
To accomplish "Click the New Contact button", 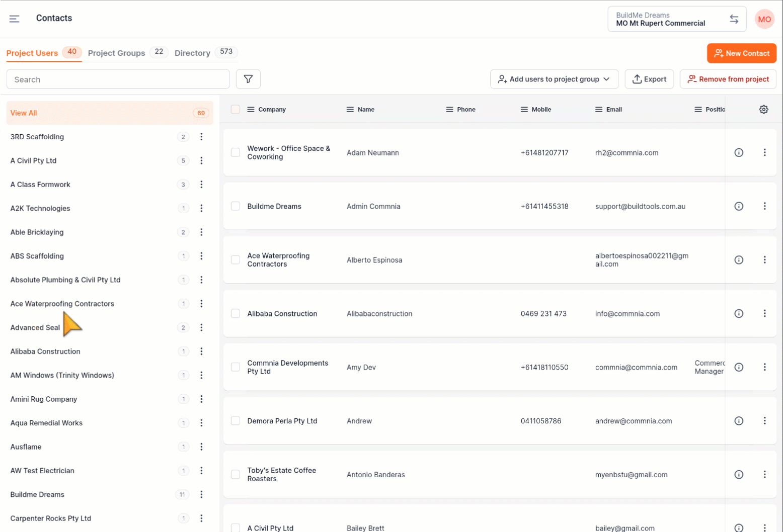I will click(741, 53).
